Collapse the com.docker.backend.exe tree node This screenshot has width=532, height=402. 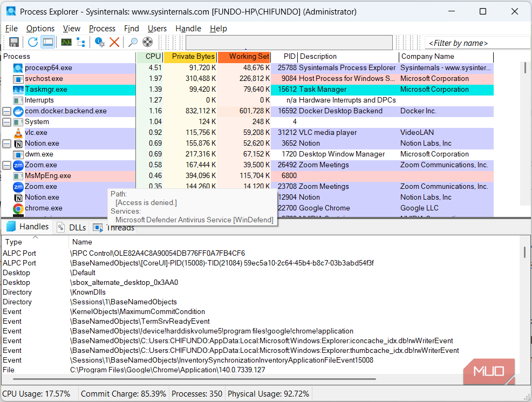point(7,111)
